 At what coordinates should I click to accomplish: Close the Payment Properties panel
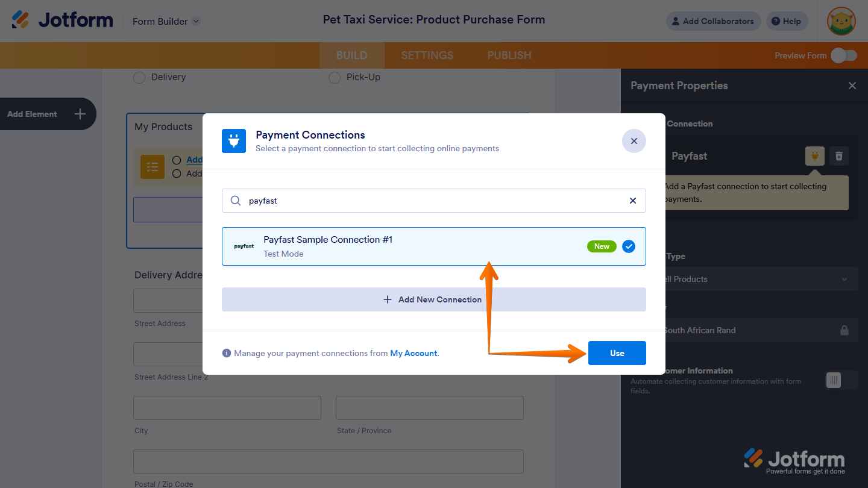pos(852,86)
